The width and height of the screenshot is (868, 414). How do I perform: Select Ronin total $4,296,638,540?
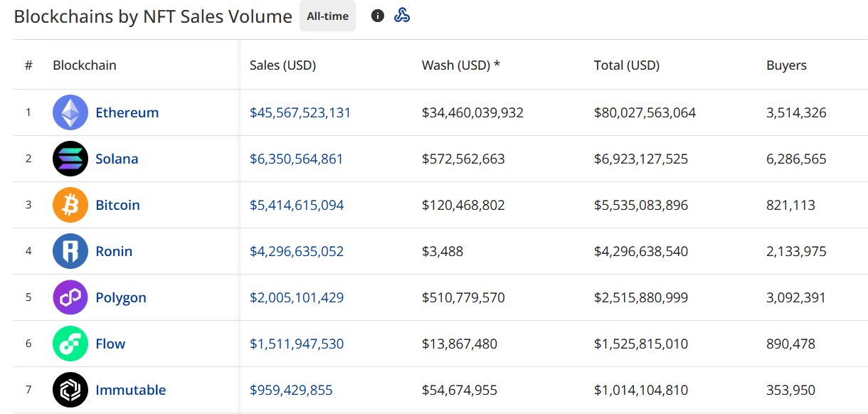pos(641,251)
